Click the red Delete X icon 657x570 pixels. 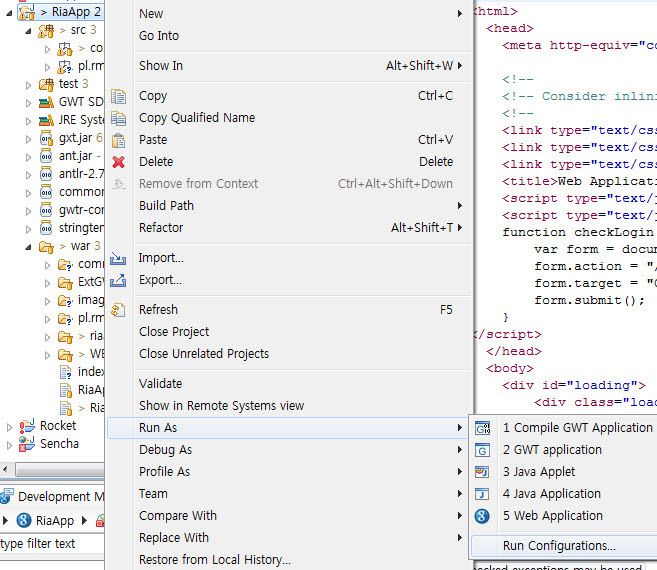(119, 162)
